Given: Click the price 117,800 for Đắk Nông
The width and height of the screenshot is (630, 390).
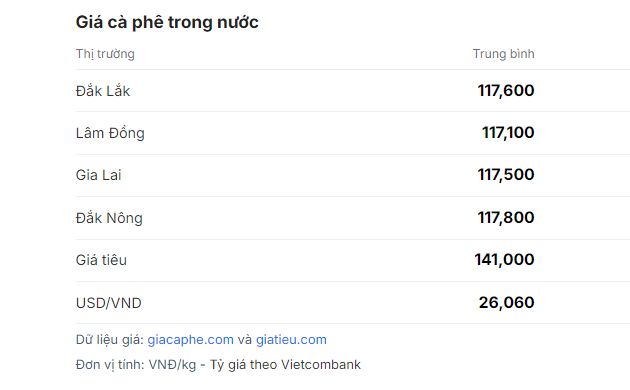Looking at the screenshot, I should 506,218.
